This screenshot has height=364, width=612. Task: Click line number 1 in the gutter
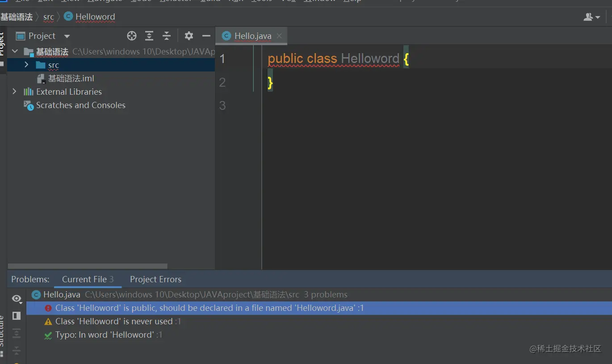pos(222,59)
